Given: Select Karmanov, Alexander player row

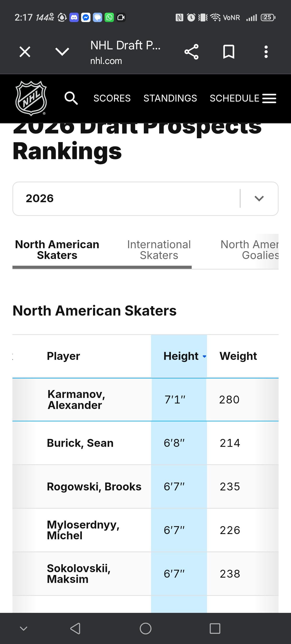Looking at the screenshot, I should [76, 399].
